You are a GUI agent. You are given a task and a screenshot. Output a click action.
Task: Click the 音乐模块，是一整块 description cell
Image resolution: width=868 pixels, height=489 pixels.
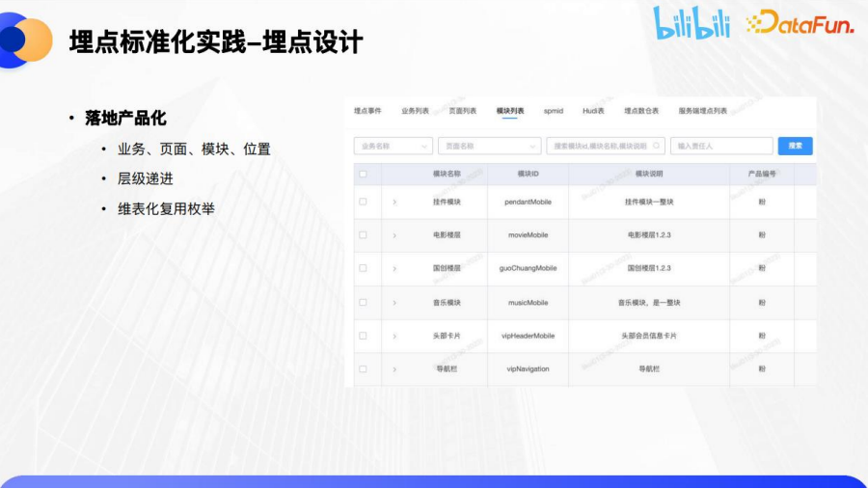(649, 303)
